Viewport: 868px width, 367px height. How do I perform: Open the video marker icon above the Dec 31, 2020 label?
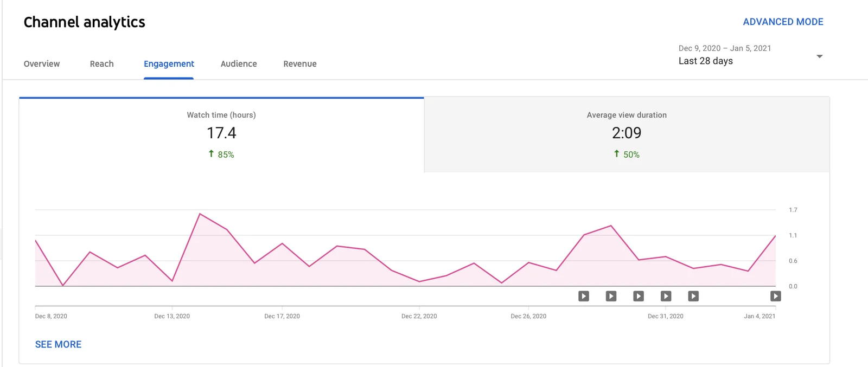(666, 296)
